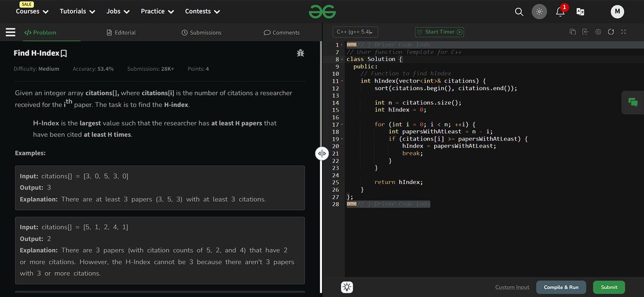Open editor settings gear
The width and height of the screenshot is (644, 297).
598,32
